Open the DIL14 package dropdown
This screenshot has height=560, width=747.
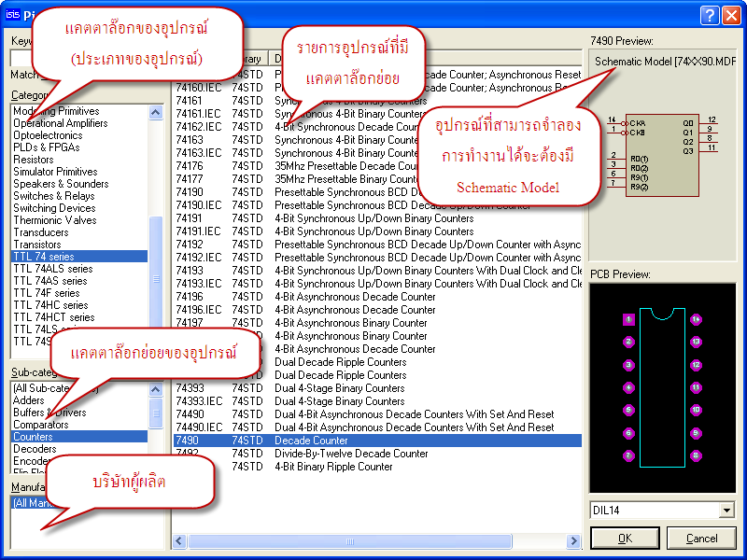pyautogui.click(x=726, y=511)
